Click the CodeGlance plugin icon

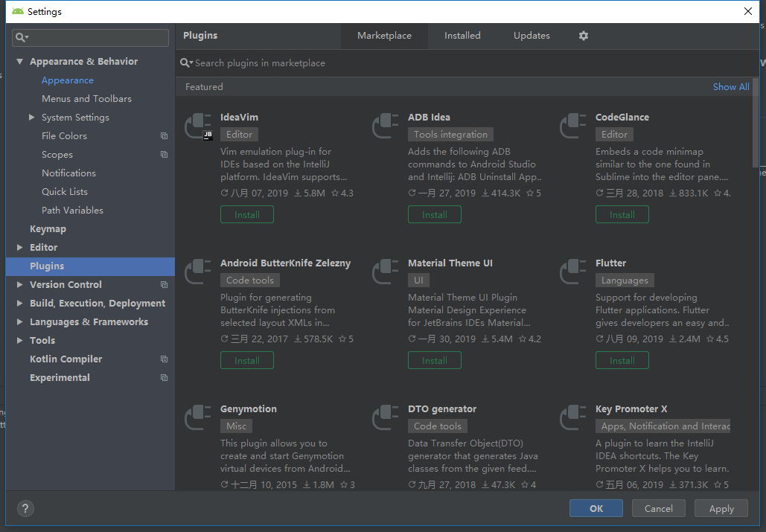573,126
